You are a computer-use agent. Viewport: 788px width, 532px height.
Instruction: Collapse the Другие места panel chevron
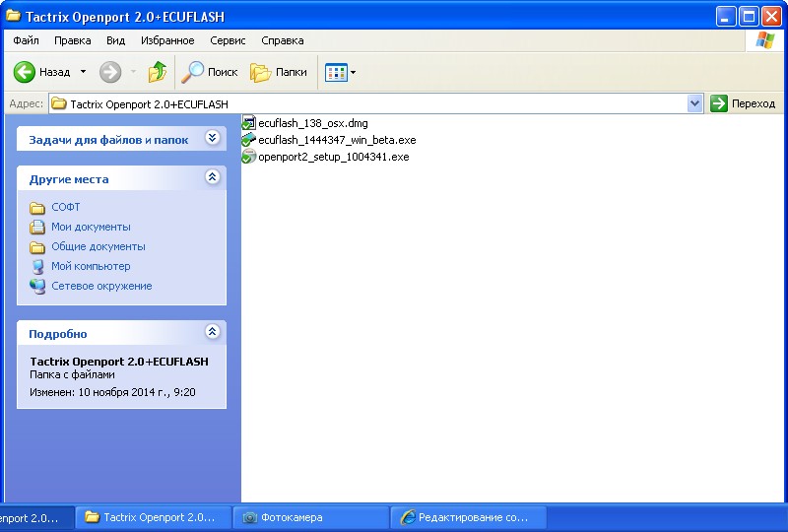(x=212, y=176)
